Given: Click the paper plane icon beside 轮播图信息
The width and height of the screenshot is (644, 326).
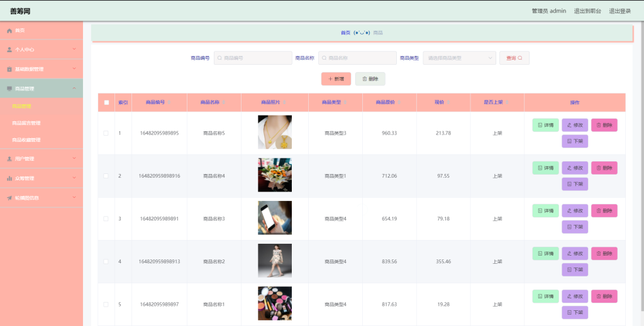Looking at the screenshot, I should click(x=9, y=198).
